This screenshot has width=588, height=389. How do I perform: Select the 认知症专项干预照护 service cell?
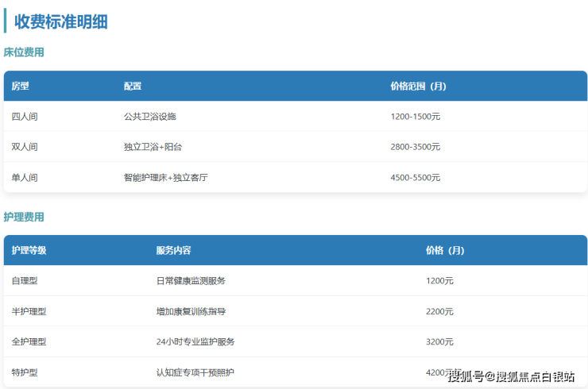point(195,372)
